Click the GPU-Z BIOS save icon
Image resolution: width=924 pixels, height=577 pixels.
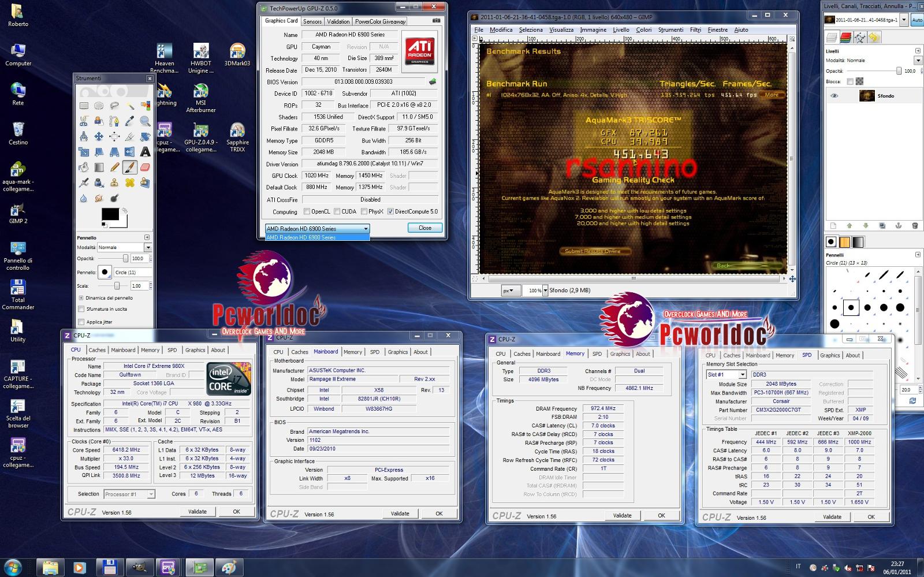432,82
